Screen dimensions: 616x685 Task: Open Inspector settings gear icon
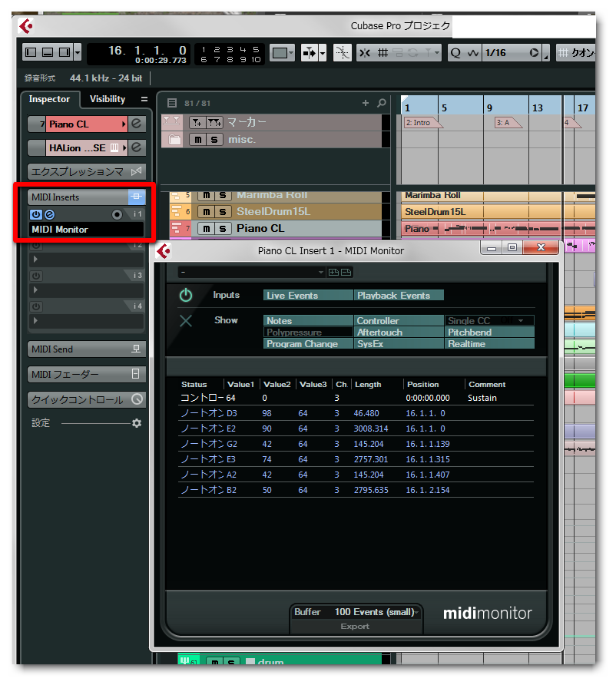[137, 423]
